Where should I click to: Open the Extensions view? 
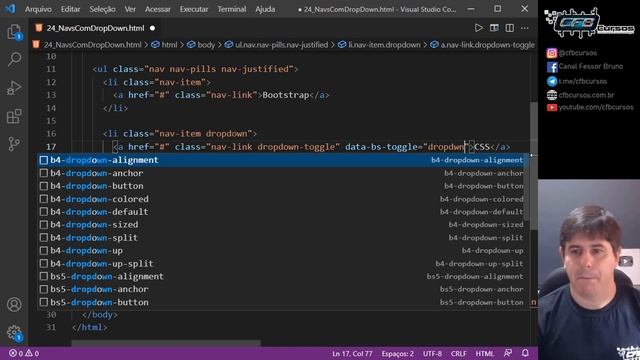click(14, 116)
